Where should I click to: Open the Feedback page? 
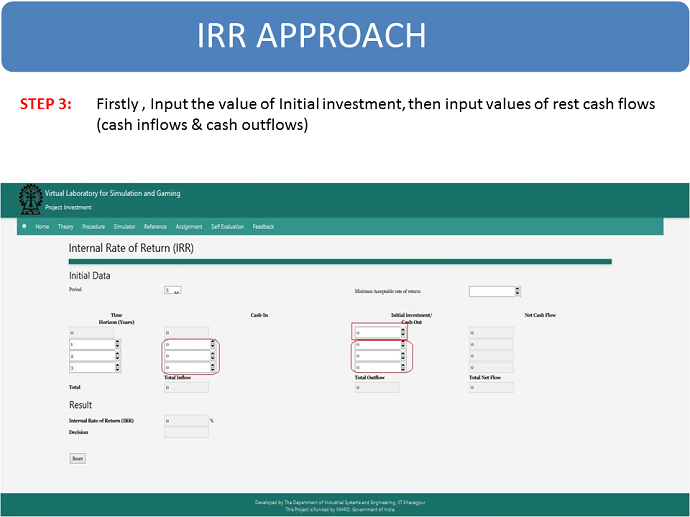(264, 227)
